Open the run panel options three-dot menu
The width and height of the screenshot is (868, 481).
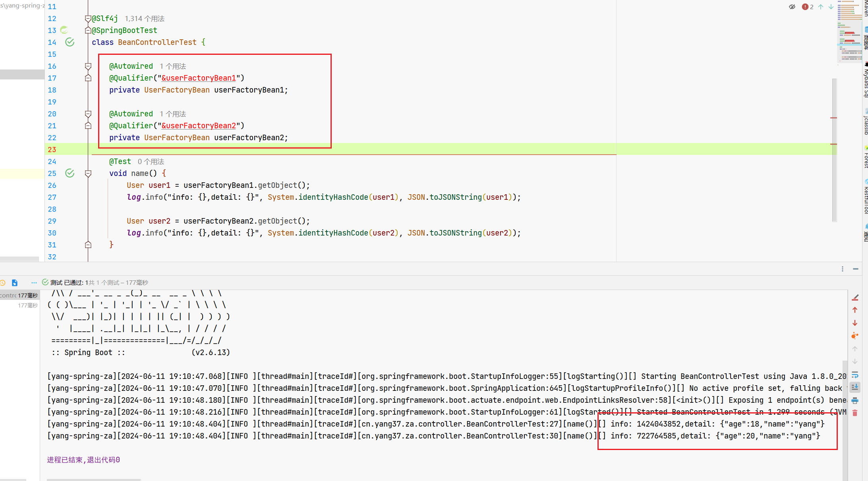coord(842,269)
